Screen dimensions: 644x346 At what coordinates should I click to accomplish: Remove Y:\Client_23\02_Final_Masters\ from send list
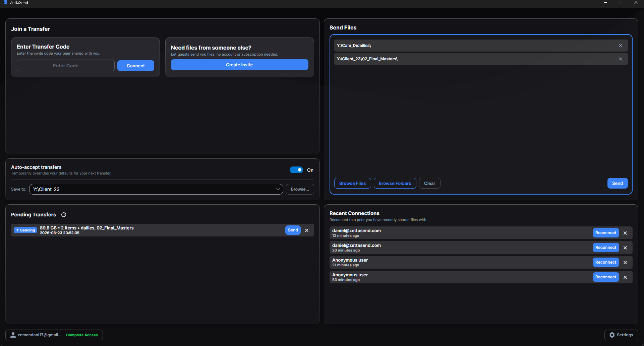[621, 59]
